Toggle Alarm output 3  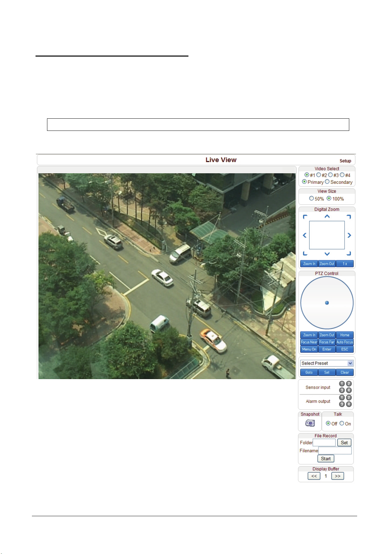(342, 404)
